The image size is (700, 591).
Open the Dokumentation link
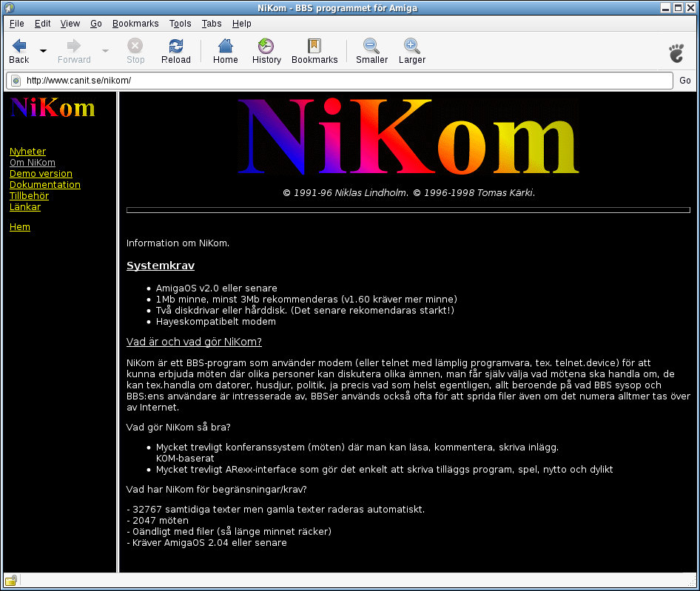tap(45, 185)
